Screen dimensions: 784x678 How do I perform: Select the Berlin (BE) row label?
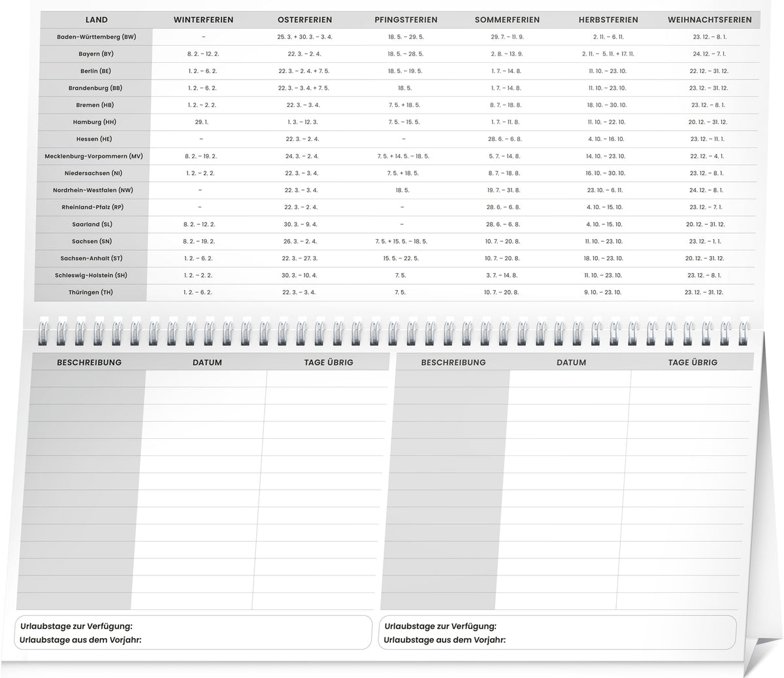click(96, 71)
